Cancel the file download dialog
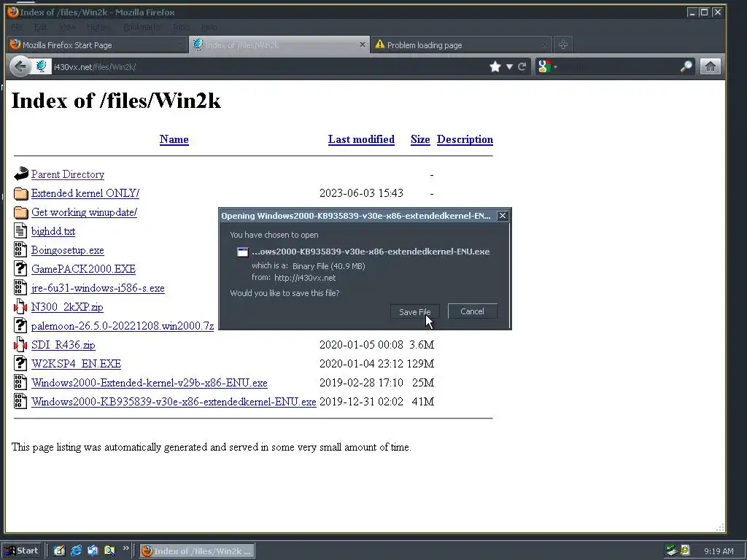Viewport: 747px width, 560px height. click(472, 311)
